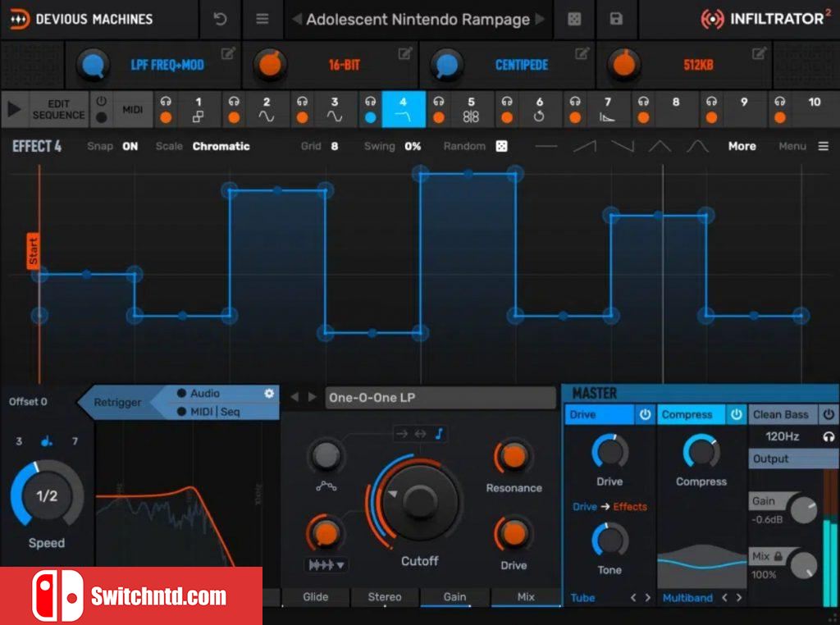The image size is (840, 625).
Task: Open the Chromatic scale dropdown
Action: 221,146
